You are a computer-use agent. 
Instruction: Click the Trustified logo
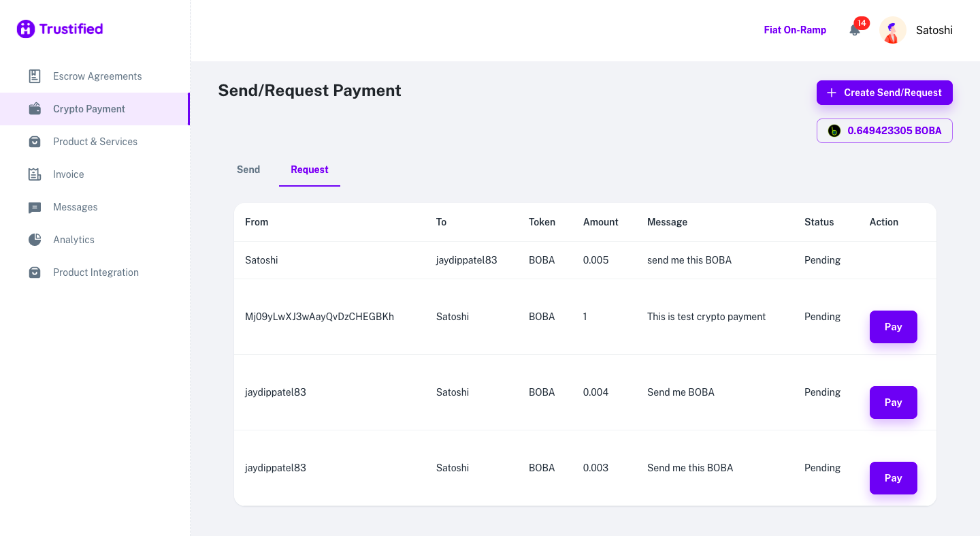(59, 29)
